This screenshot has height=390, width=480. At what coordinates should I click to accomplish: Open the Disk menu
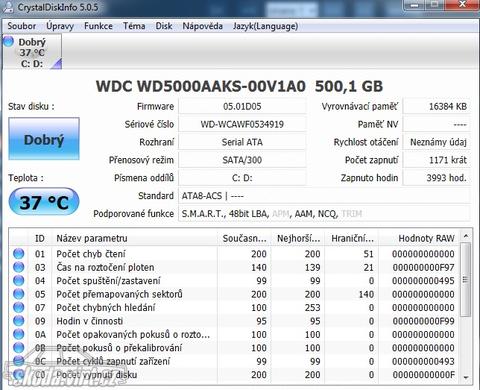pyautogui.click(x=164, y=26)
